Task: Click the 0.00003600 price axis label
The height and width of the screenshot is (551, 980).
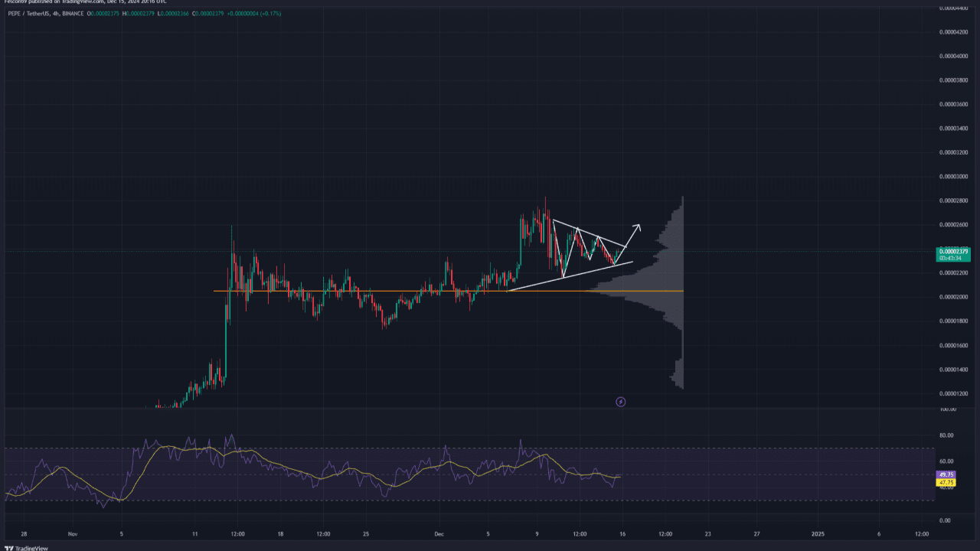Action: coord(953,105)
